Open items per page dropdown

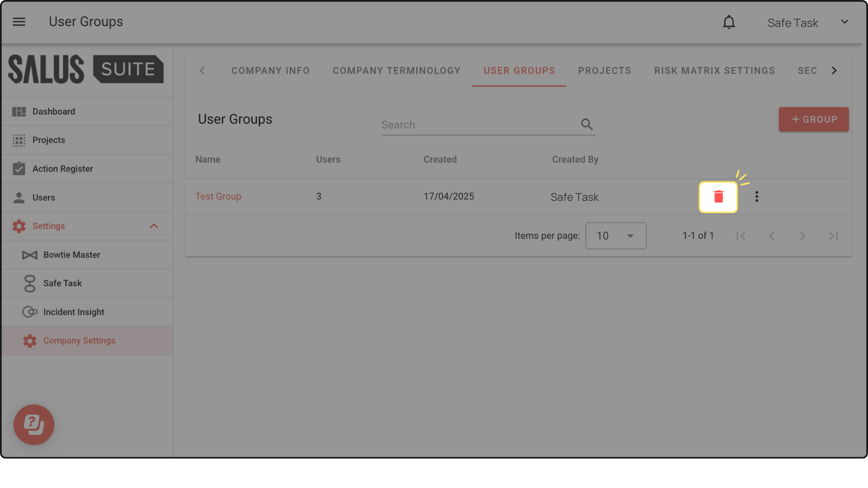click(615, 236)
